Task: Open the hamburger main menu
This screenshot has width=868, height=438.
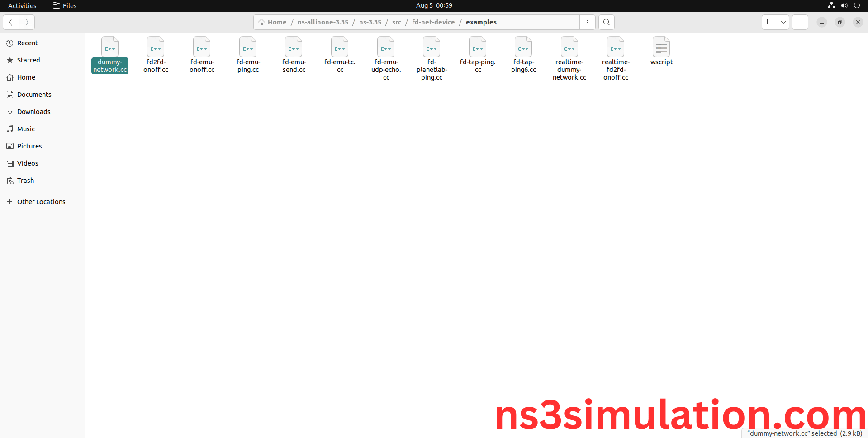Action: click(x=800, y=22)
